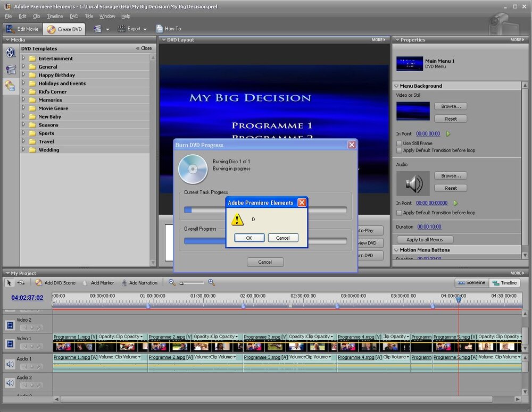Click the Audio 1 track speaker icon
The width and height of the screenshot is (532, 412).
pyautogui.click(x=10, y=364)
